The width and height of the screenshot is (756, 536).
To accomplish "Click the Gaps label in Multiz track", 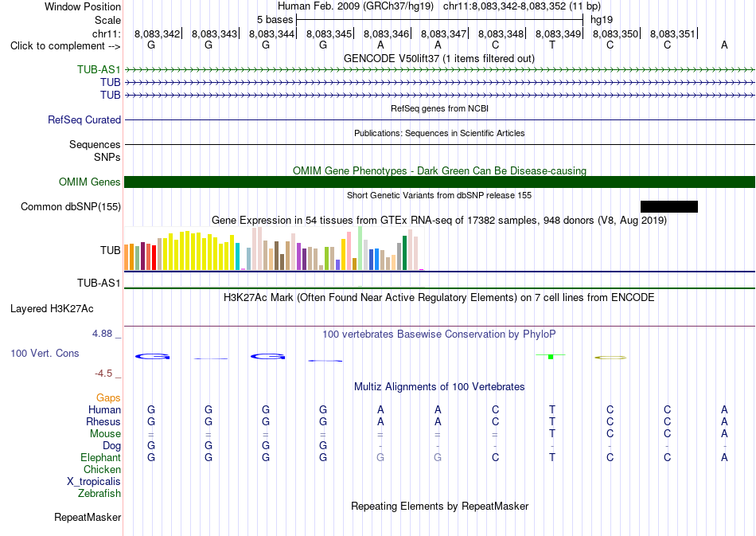I will tap(108, 397).
